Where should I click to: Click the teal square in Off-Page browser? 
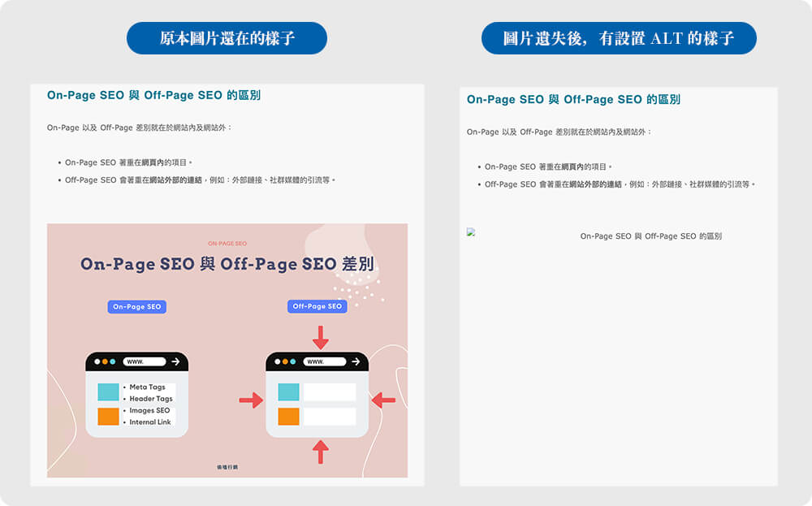[288, 392]
